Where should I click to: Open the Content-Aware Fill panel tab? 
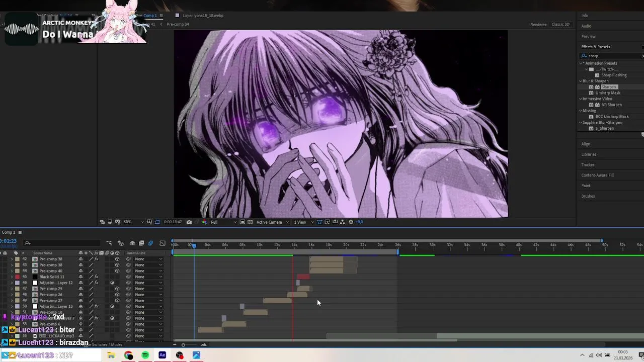597,175
